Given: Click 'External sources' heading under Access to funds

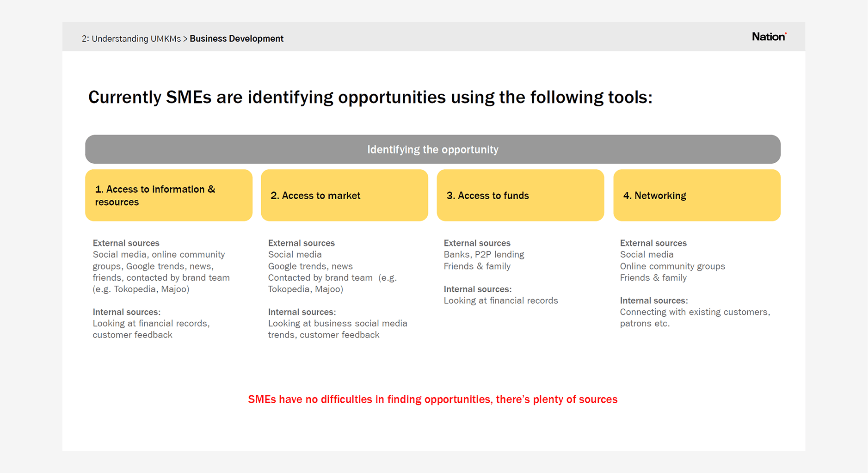Looking at the screenshot, I should pos(477,243).
